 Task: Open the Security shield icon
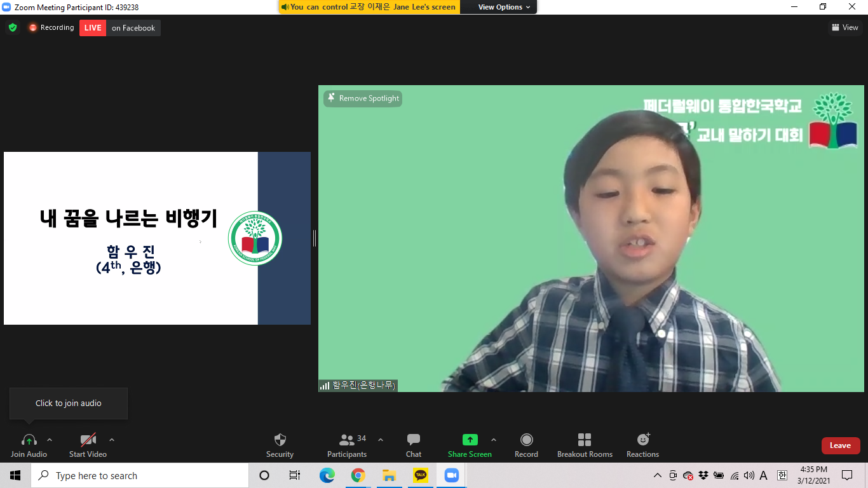(x=280, y=440)
